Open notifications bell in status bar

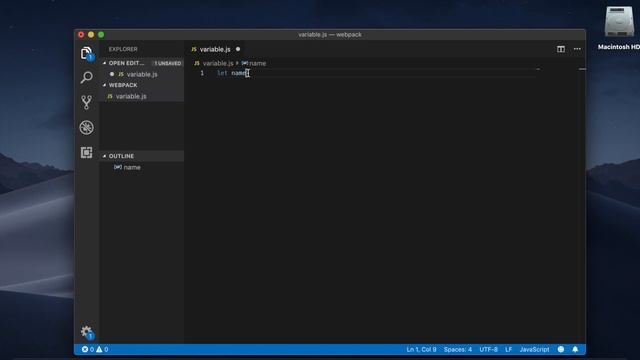(575, 349)
